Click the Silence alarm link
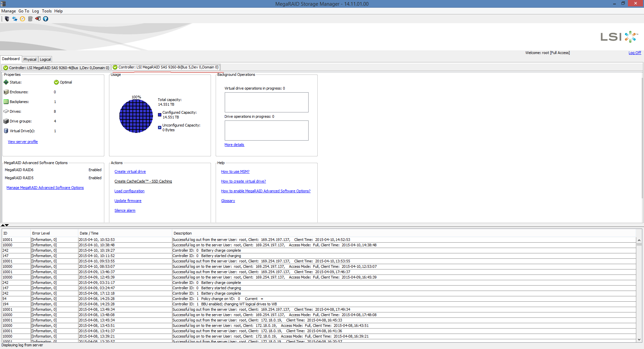This screenshot has height=349, width=644. click(x=125, y=210)
